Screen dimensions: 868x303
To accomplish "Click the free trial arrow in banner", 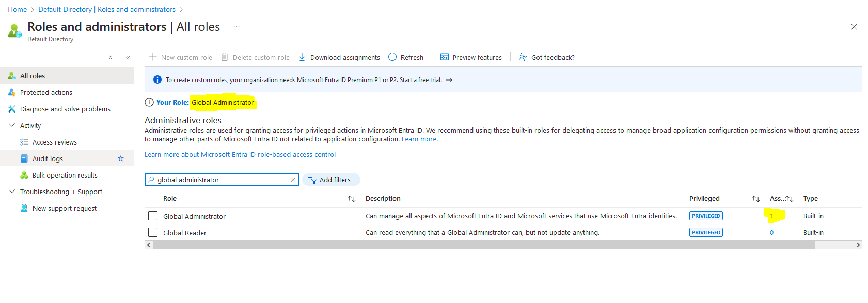I will [449, 80].
